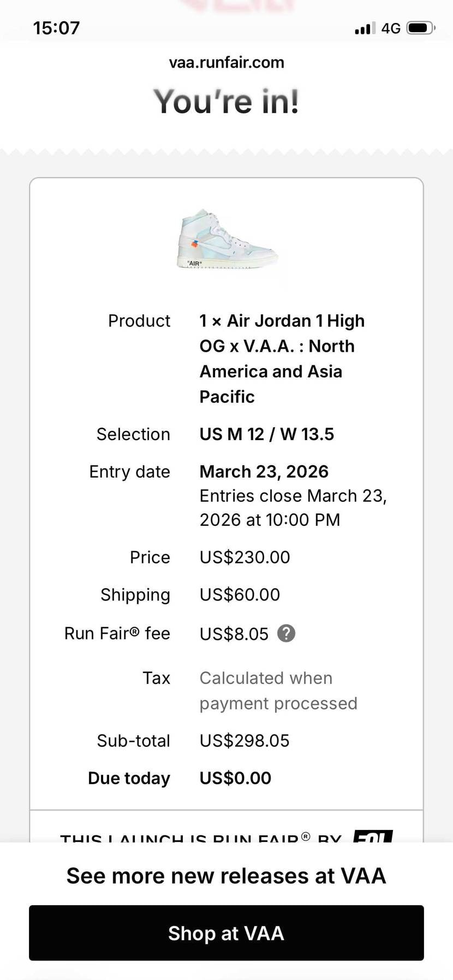Tap the cellular signal strength icon

365,28
